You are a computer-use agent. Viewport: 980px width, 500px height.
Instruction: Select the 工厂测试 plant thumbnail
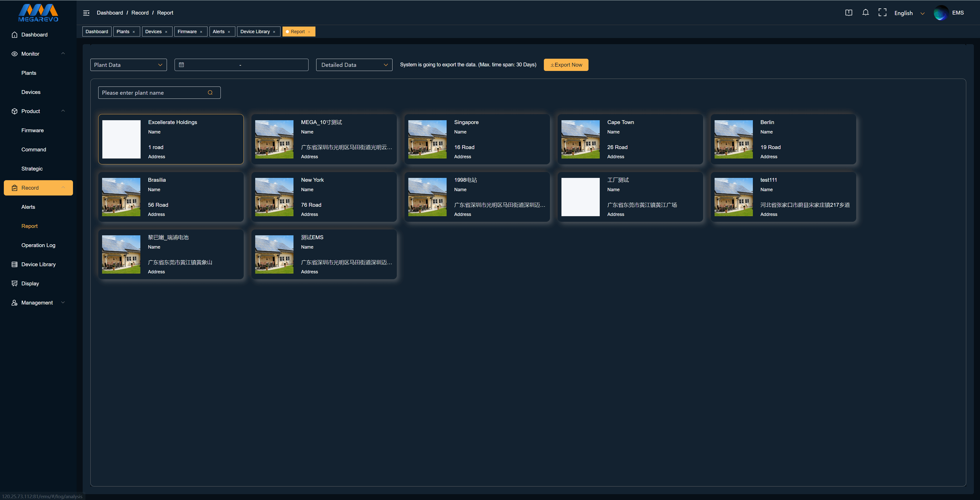581,197
